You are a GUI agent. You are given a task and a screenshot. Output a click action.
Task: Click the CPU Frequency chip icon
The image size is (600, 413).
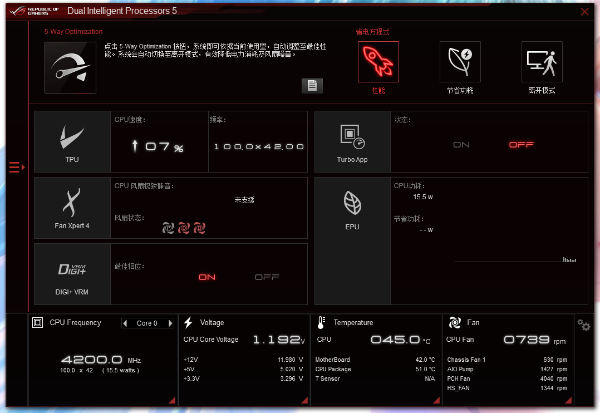(38, 323)
